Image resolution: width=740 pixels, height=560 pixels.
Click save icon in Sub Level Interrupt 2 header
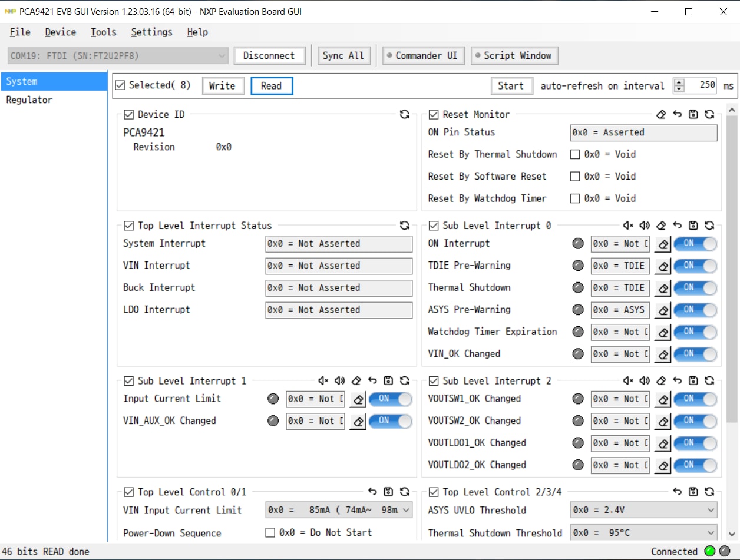(693, 381)
